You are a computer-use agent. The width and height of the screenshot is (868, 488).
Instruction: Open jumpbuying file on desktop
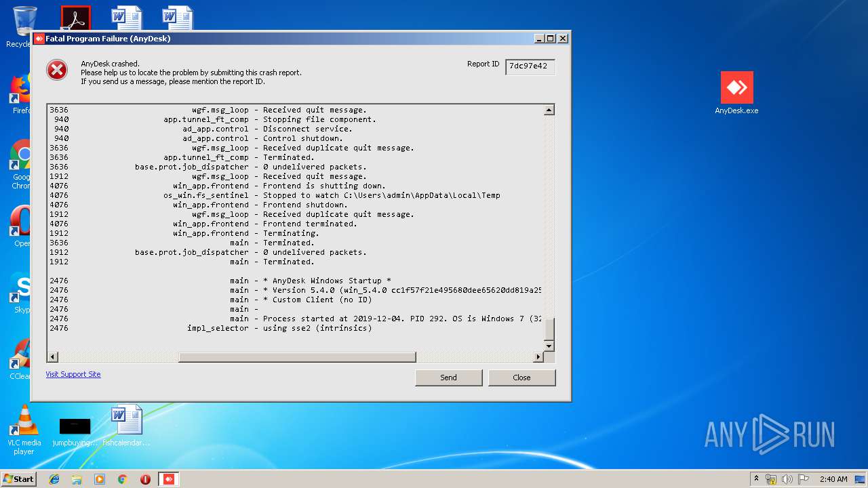(x=75, y=432)
